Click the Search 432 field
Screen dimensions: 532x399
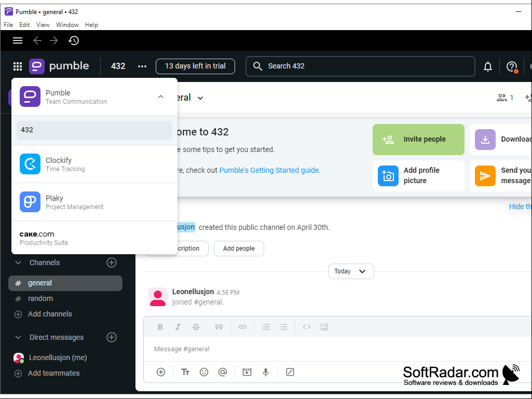360,66
